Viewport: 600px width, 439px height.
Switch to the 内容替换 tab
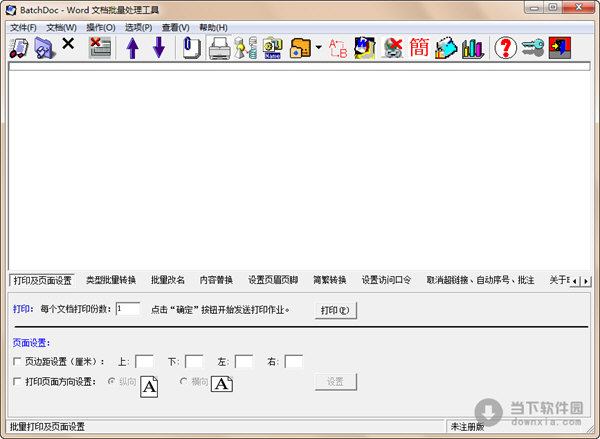tap(216, 280)
